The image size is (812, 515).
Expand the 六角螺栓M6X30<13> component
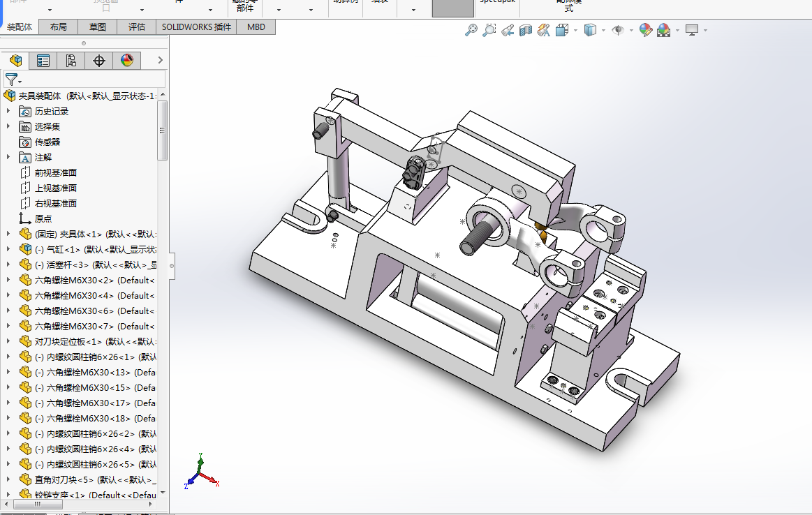point(8,372)
